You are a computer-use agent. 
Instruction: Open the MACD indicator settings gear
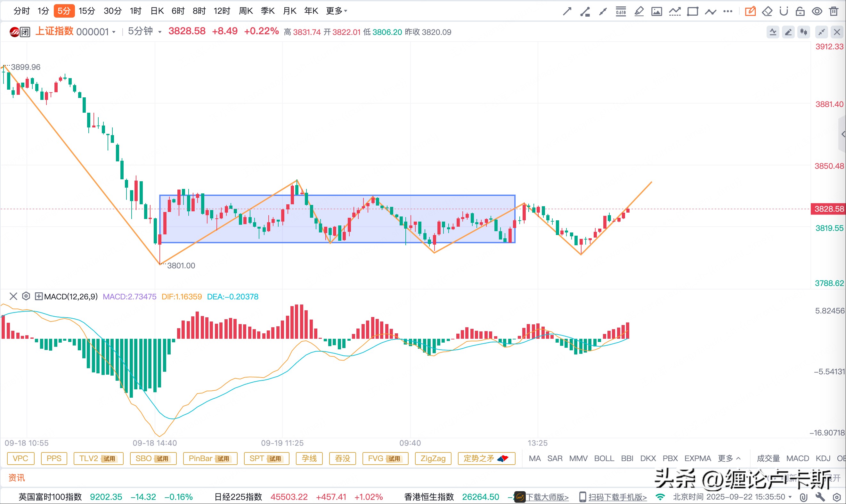click(x=26, y=296)
